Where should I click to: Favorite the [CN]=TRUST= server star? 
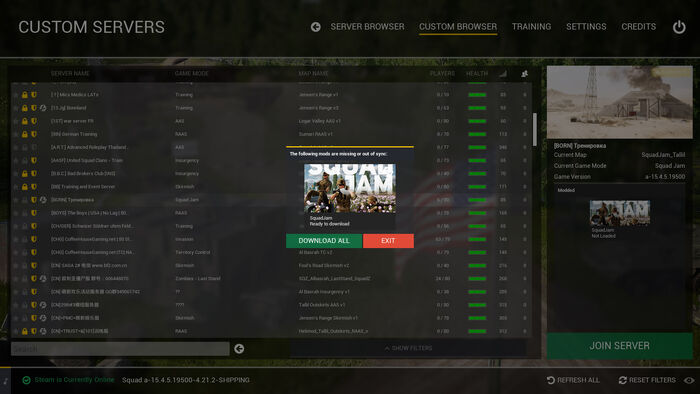click(16, 332)
